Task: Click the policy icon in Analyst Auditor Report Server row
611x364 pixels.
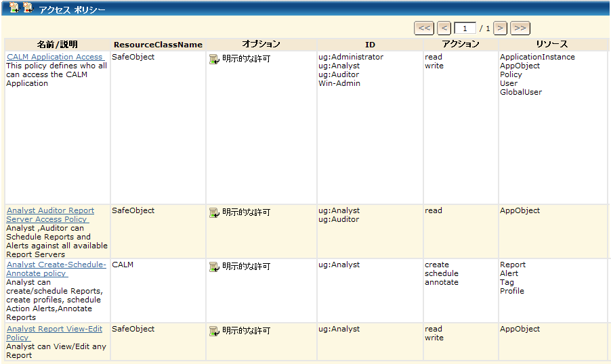Action: [214, 212]
